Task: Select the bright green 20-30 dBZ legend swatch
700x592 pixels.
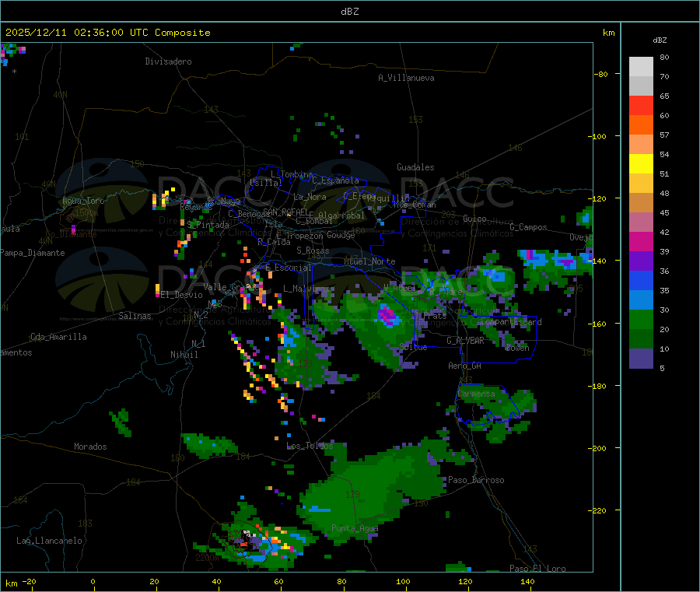Action: (x=641, y=319)
